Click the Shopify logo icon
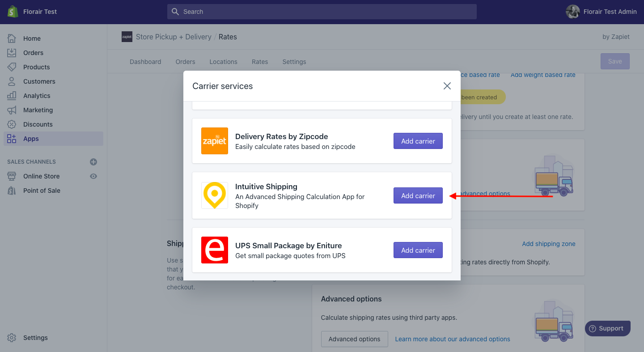 click(x=13, y=12)
